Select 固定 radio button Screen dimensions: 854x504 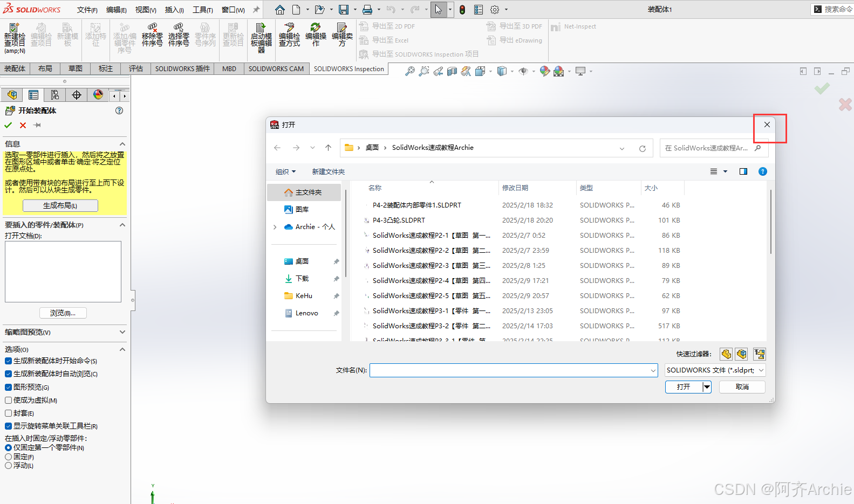pos(8,457)
